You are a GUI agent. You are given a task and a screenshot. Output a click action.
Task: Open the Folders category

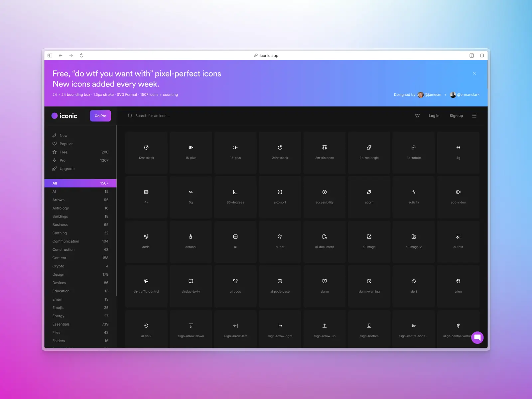click(x=80, y=341)
